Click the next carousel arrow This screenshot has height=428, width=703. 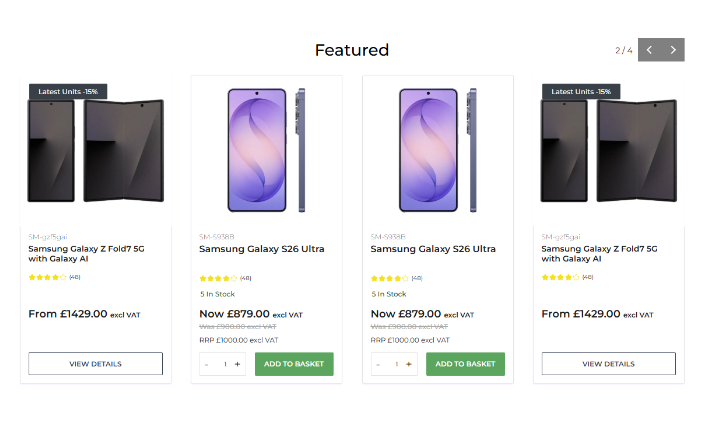point(673,50)
